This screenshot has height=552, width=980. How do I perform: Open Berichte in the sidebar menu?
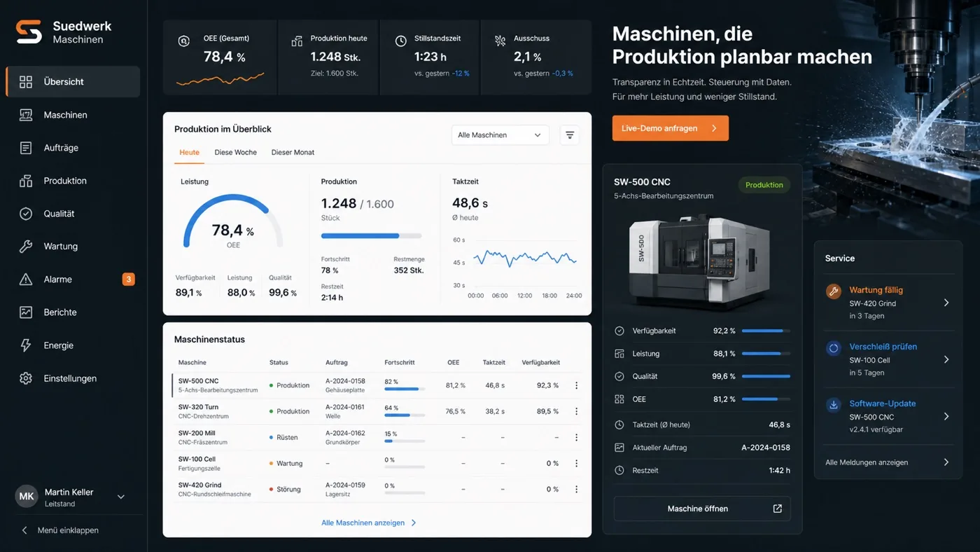pos(73,312)
